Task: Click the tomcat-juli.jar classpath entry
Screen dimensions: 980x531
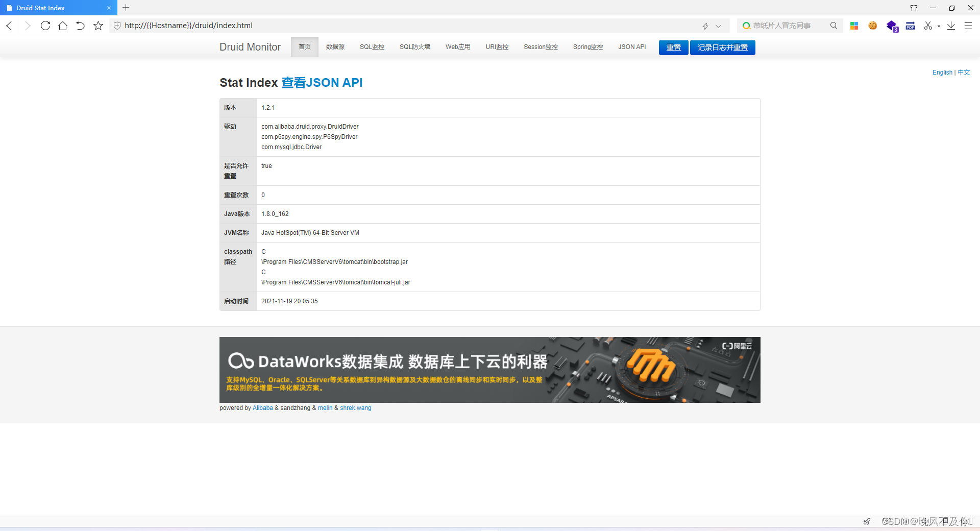Action: (x=336, y=282)
